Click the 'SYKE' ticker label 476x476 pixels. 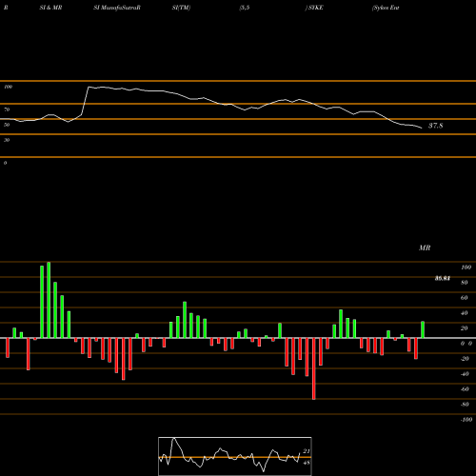coord(315,8)
